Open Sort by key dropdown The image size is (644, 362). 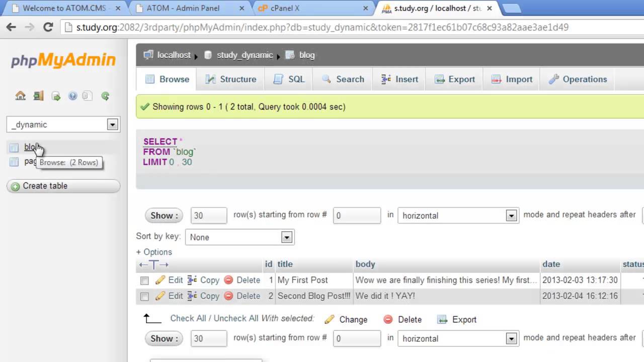click(x=239, y=237)
